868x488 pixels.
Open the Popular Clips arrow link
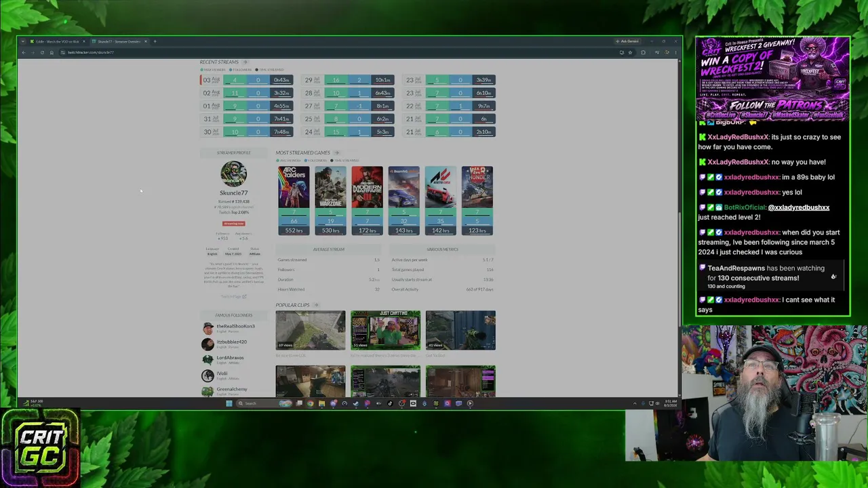pos(317,305)
